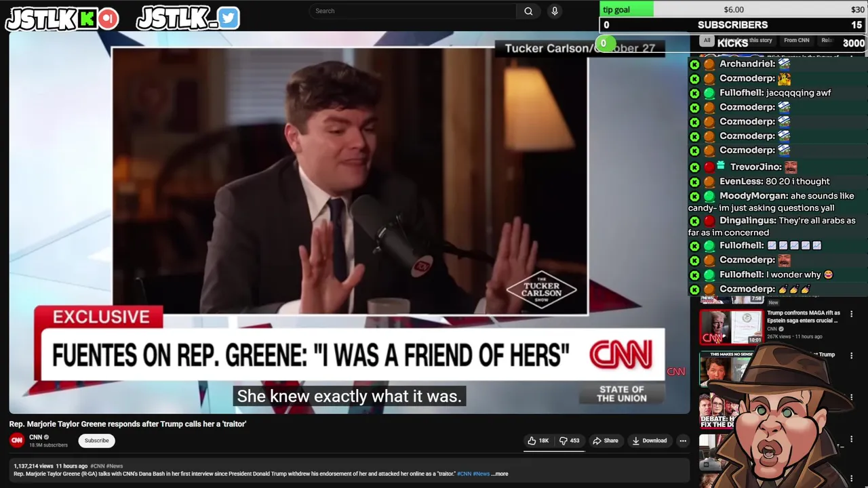
Task: Click the #CNN hashtag next to 11 hours ago
Action: point(97,466)
